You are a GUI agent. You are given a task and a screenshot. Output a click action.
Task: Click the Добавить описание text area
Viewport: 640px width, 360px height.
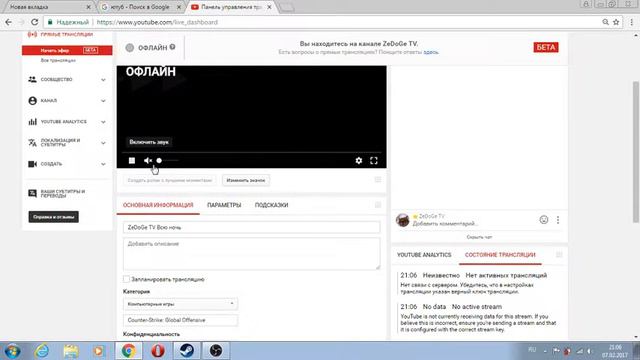251,254
